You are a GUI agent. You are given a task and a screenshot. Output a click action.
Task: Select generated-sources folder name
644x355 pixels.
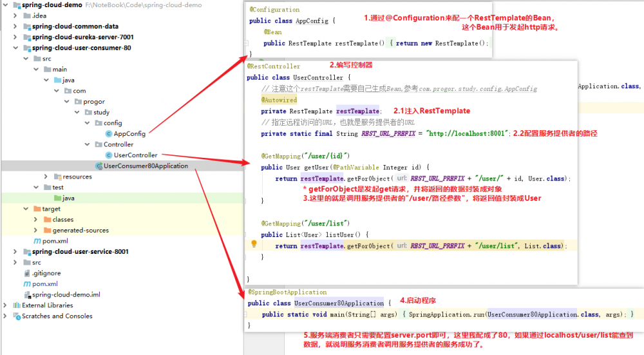80,230
